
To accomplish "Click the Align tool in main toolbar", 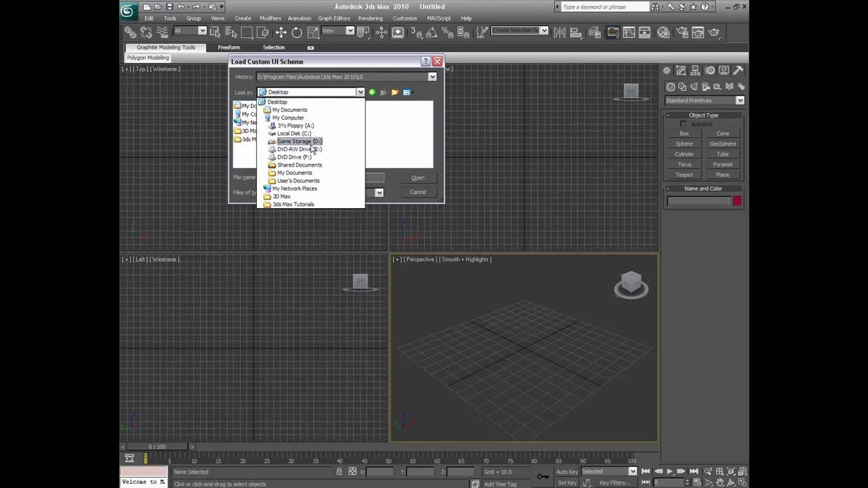I will tap(576, 32).
